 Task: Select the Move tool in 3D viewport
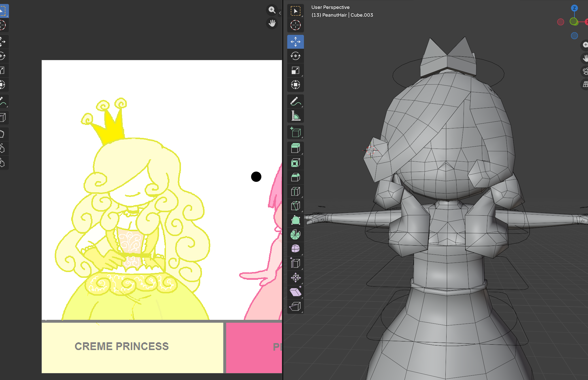click(295, 42)
